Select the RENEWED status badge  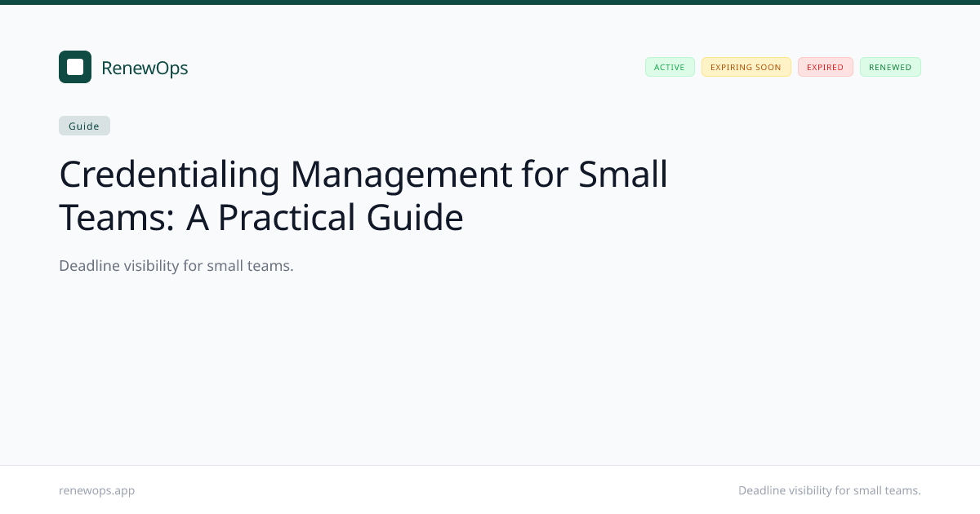click(890, 67)
